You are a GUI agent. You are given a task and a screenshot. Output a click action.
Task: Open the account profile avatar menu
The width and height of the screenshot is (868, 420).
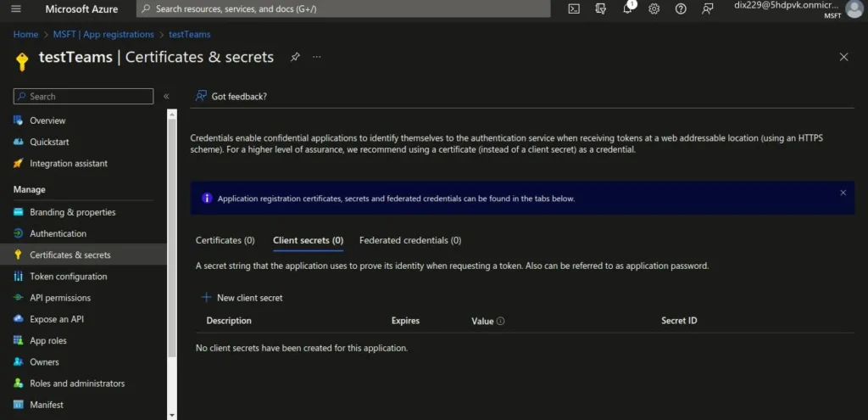(854, 8)
